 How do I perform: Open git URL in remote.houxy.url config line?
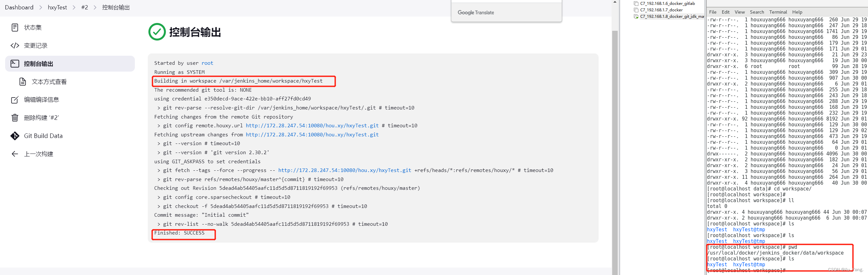pyautogui.click(x=312, y=126)
